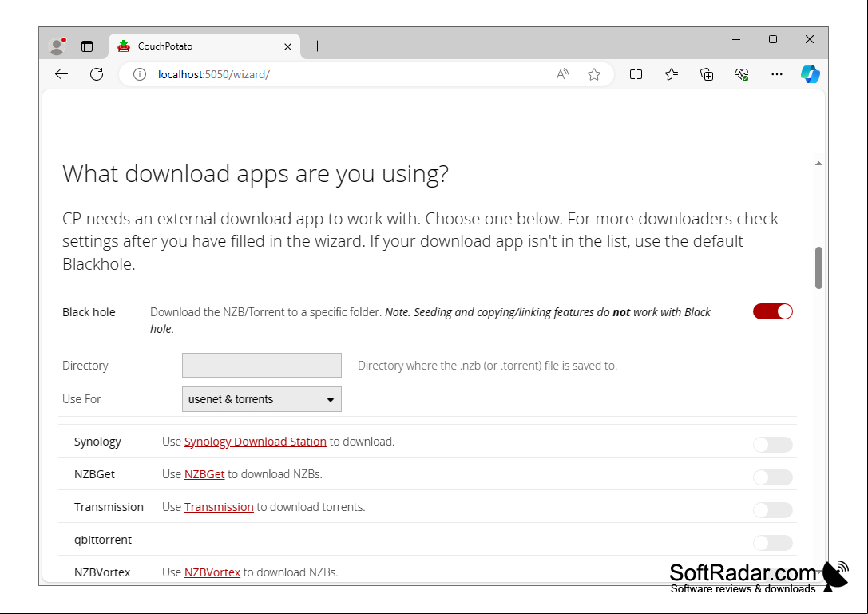This screenshot has height=614, width=868.
Task: Maximize the browser window
Action: coord(773,39)
